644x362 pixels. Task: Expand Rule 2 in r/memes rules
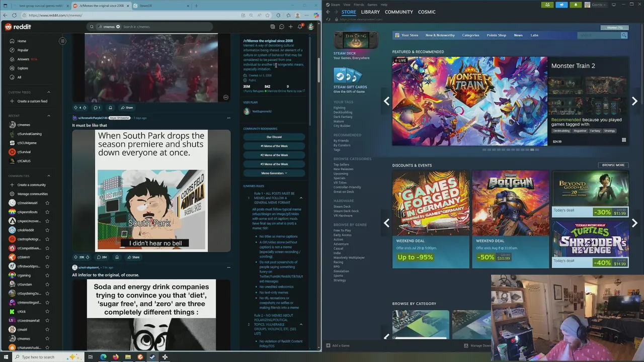click(301, 324)
